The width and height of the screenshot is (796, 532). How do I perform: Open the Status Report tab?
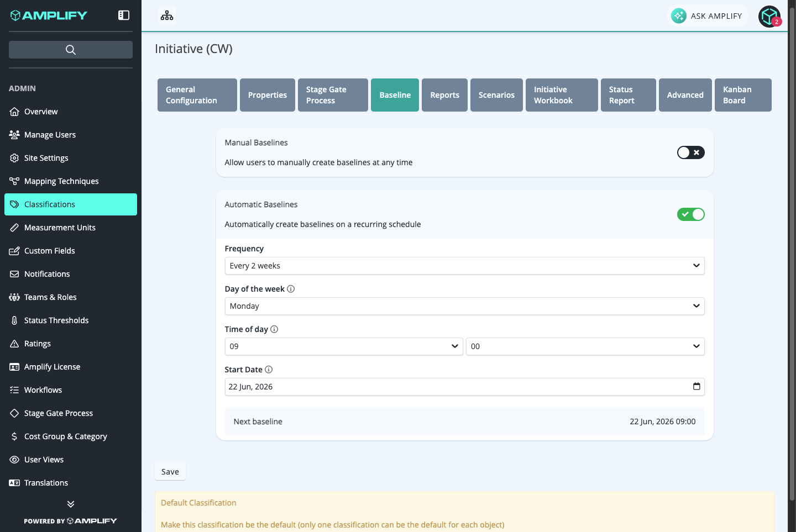[x=629, y=95]
